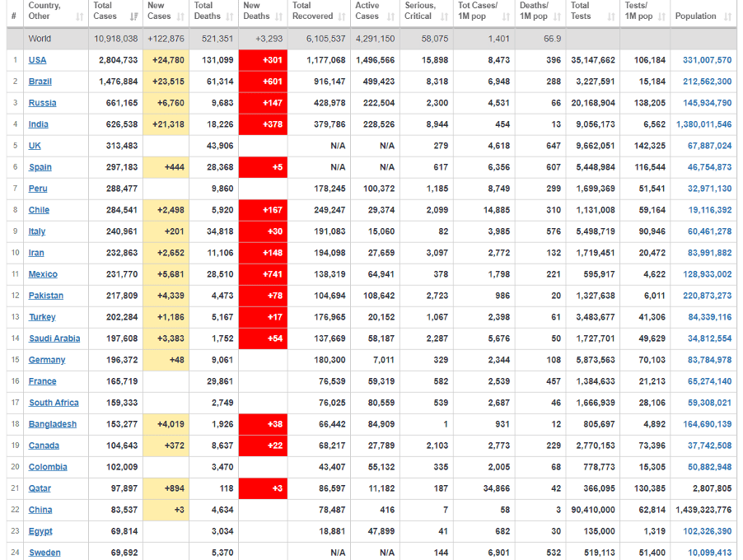Open Pakistan's country details
743x560 pixels.
coord(46,295)
